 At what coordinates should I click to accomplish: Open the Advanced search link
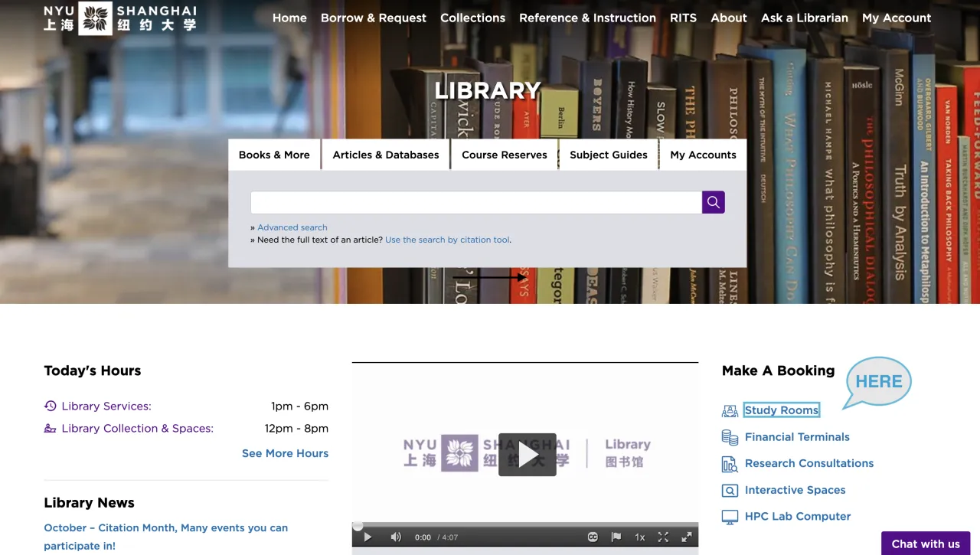tap(292, 227)
